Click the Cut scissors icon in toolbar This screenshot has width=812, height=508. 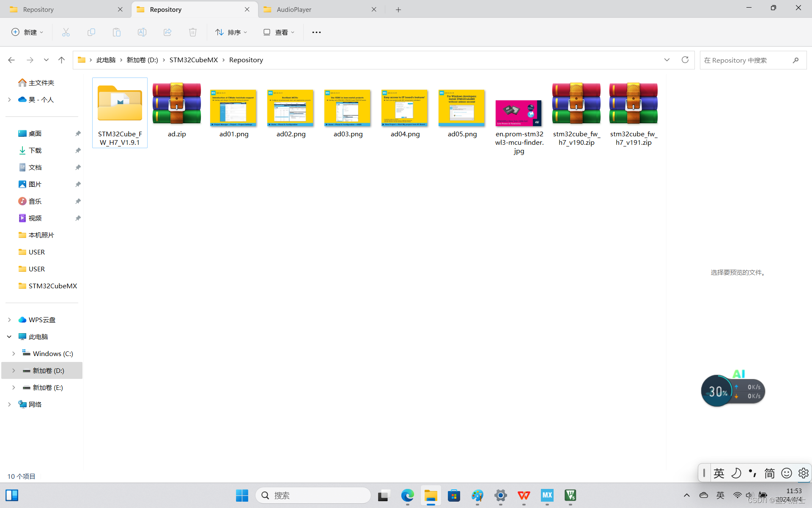(66, 32)
